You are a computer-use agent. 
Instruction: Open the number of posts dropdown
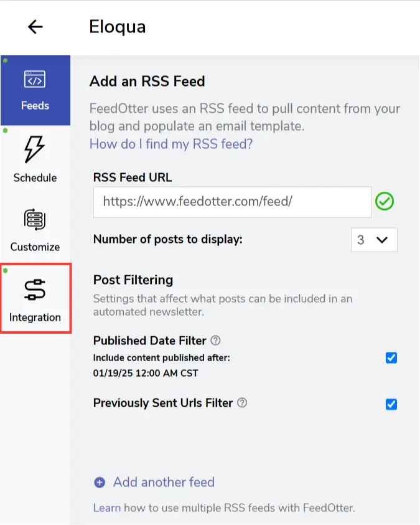(x=374, y=240)
